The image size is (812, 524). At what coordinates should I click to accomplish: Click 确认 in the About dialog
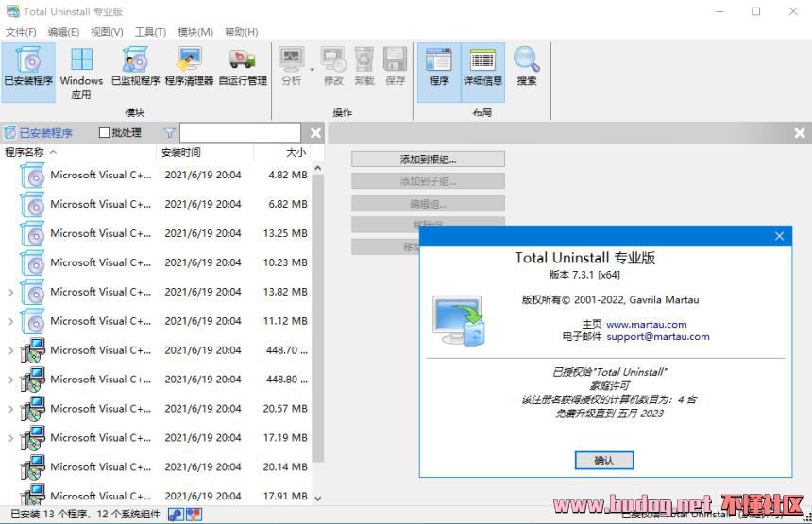604,460
